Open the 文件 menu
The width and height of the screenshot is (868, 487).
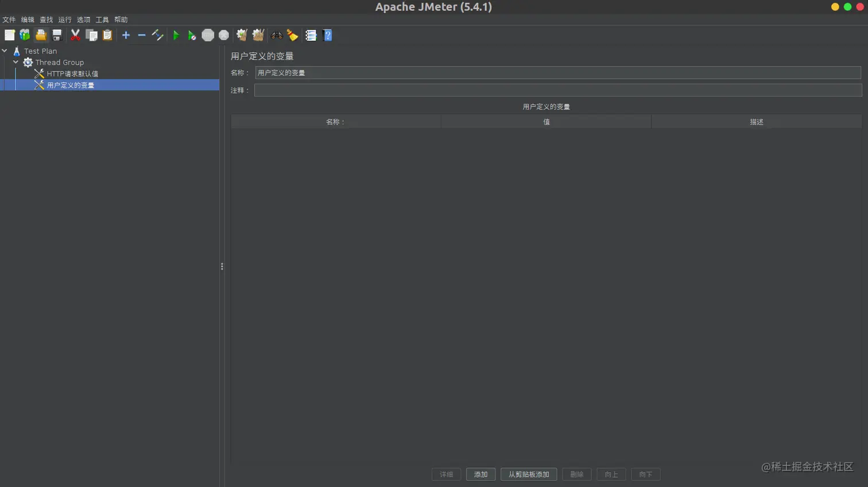pos(9,20)
